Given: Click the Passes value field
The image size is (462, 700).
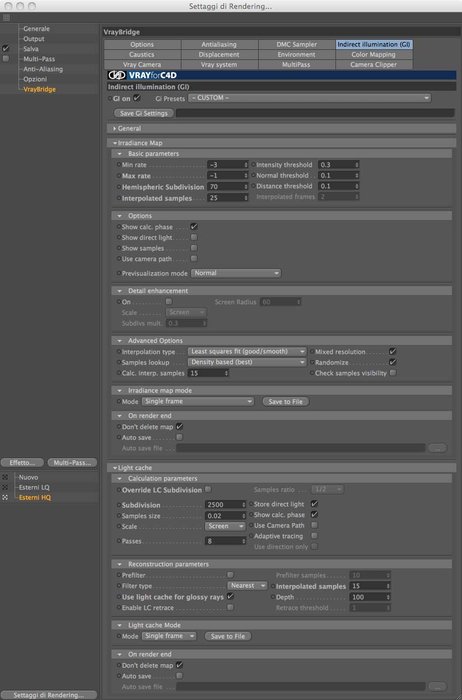Looking at the screenshot, I should point(226,541).
